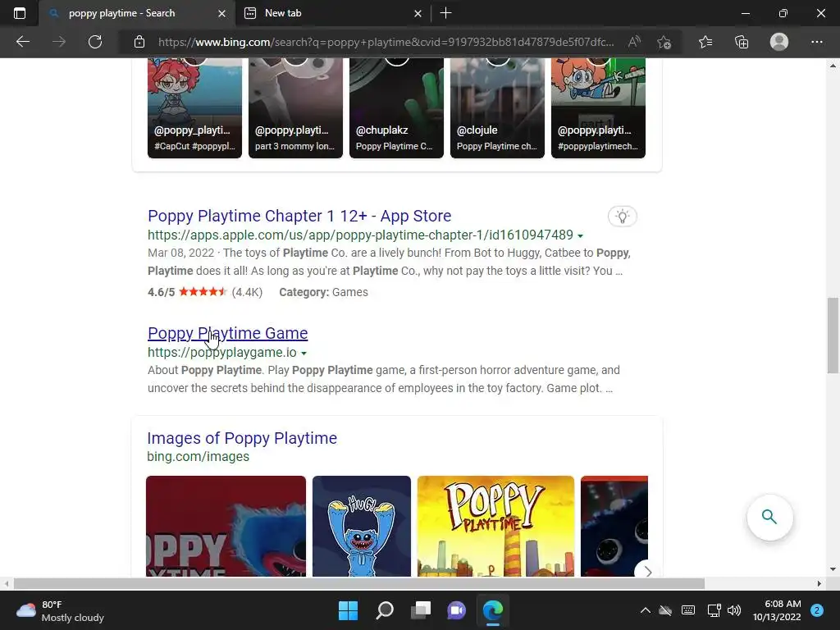Open weather widget showing 80°F
The height and width of the screenshot is (630, 840).
tap(60, 610)
